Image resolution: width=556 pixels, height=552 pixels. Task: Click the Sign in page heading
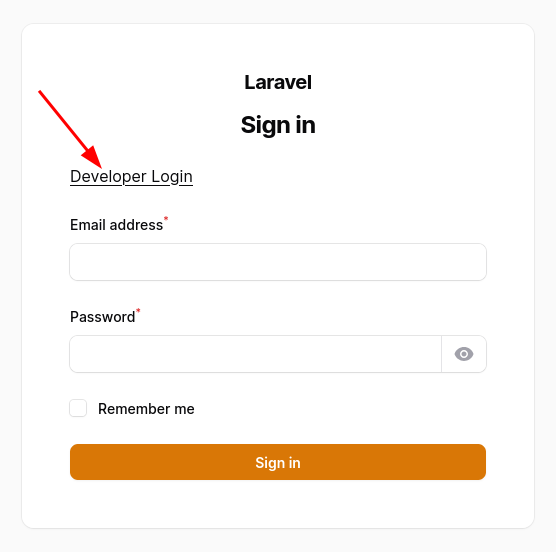(x=278, y=125)
